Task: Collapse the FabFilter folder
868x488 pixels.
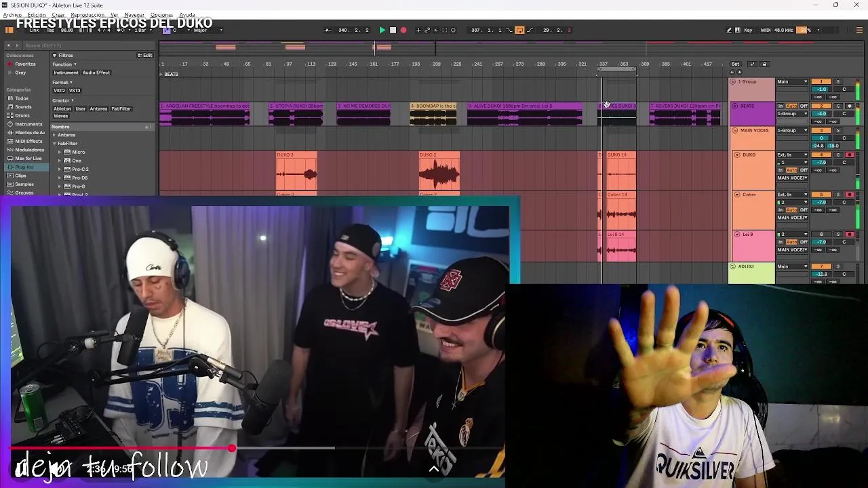Action: (54, 144)
